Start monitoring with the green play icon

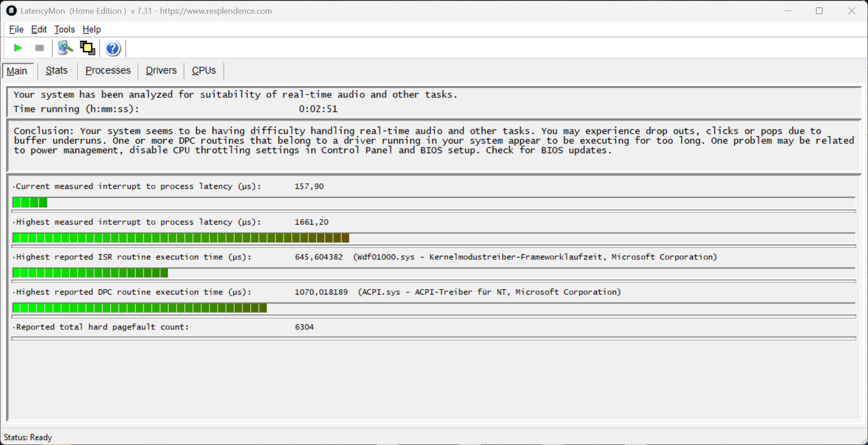coord(18,48)
